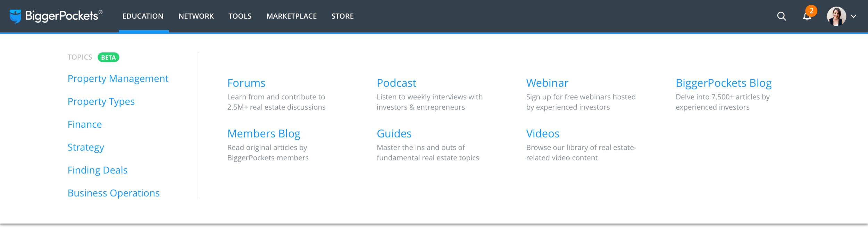Click 'Master the ins and outs' description
Image resolution: width=868 pixels, height=241 pixels.
coord(428,153)
